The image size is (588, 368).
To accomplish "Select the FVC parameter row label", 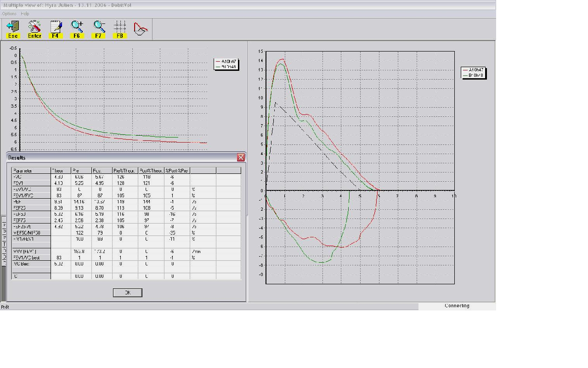I will click(31, 177).
